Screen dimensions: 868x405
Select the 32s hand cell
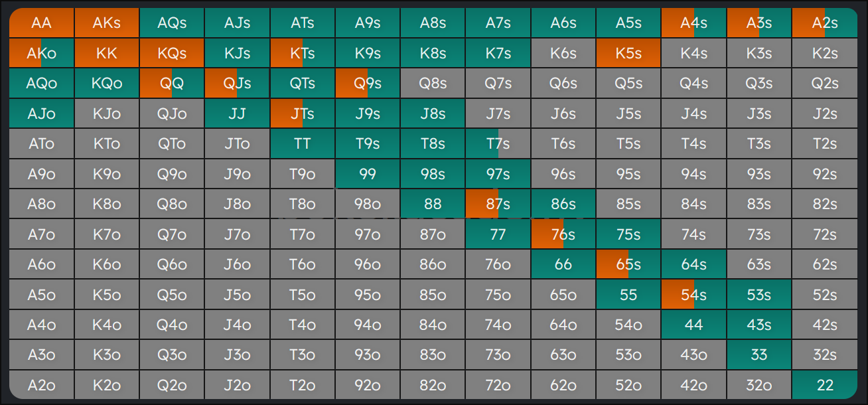coord(825,355)
